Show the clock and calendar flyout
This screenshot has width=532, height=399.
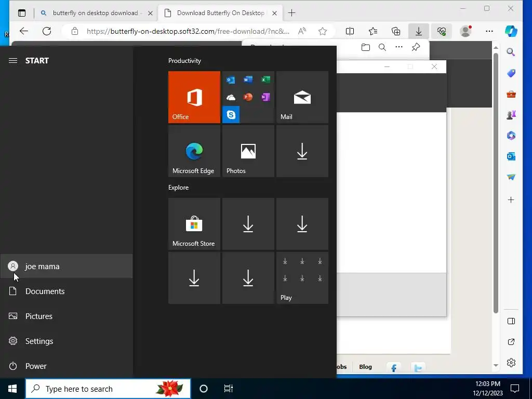pos(488,389)
